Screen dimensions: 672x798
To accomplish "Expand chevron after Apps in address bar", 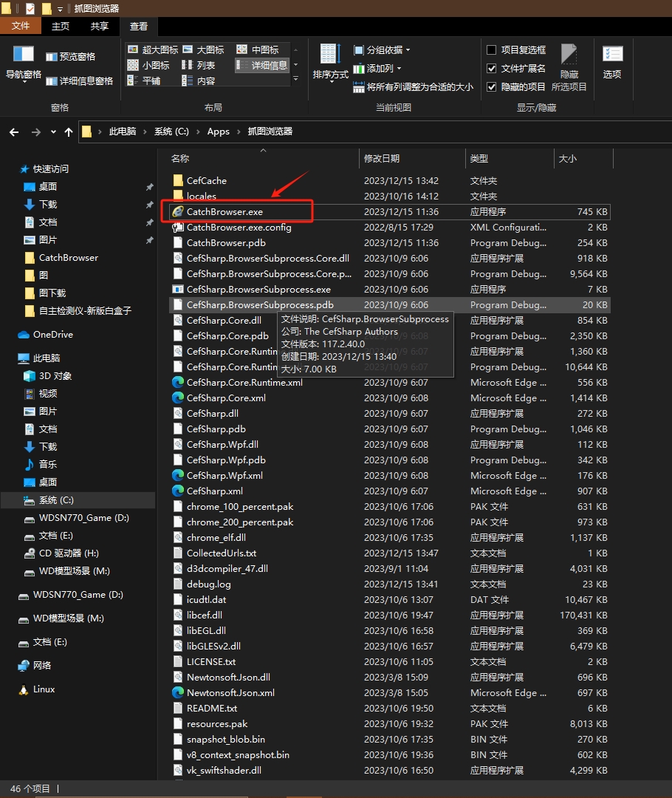I will click(239, 132).
